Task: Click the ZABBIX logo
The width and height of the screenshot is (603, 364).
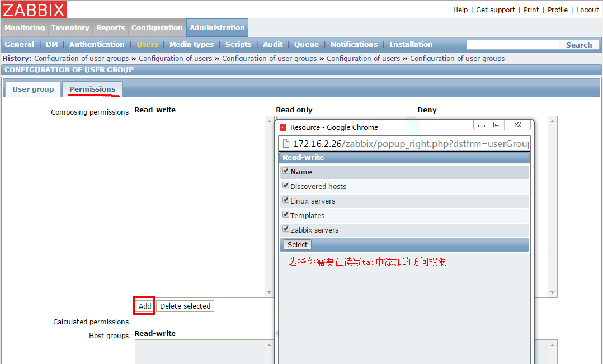Action: point(34,10)
